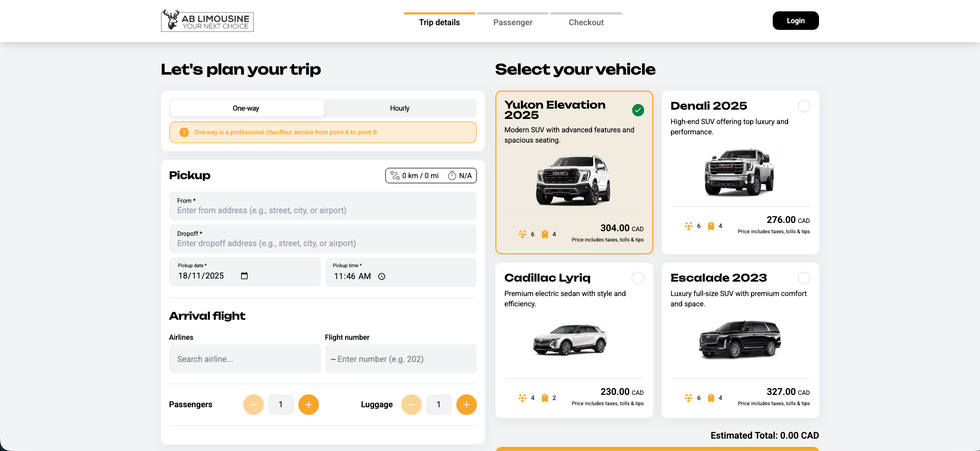Click Cadillac Lyriq luggage icon
The width and height of the screenshot is (980, 451).
pos(545,398)
